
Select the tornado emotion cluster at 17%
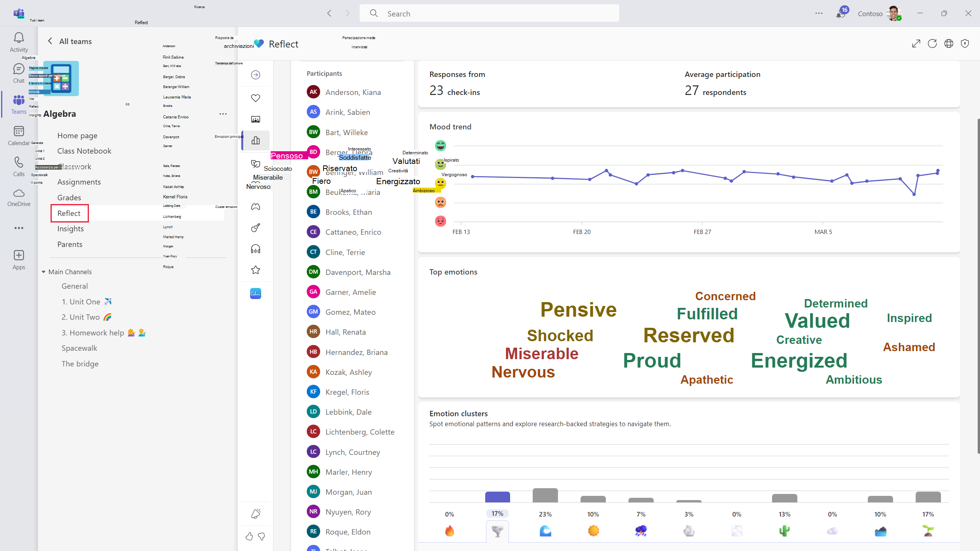(497, 531)
